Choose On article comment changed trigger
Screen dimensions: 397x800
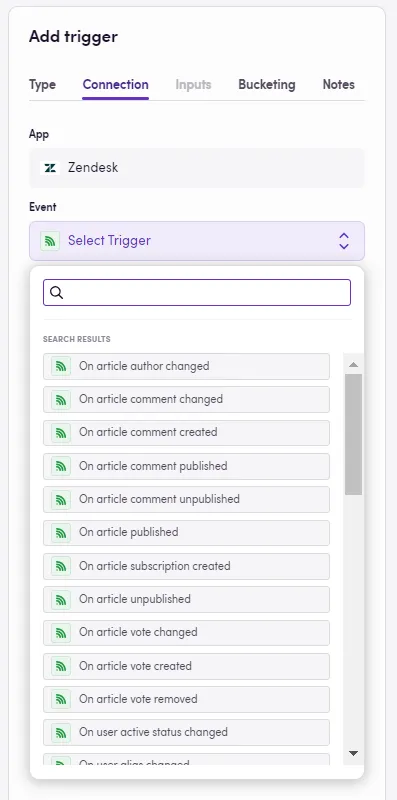(x=186, y=399)
